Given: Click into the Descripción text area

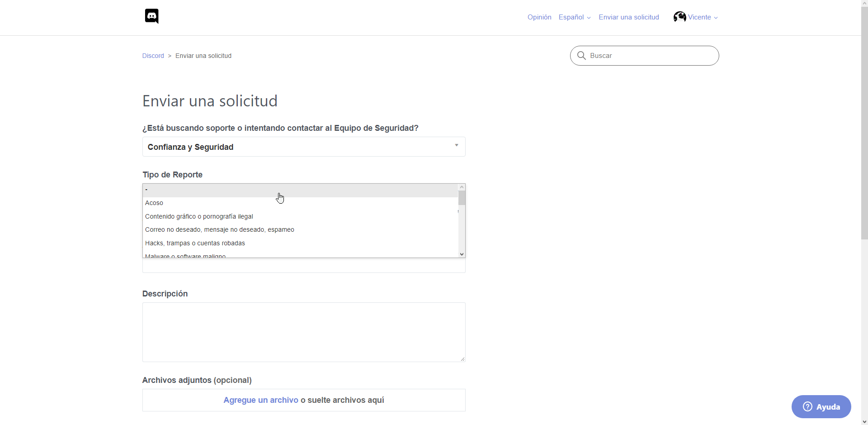Looking at the screenshot, I should [x=304, y=332].
